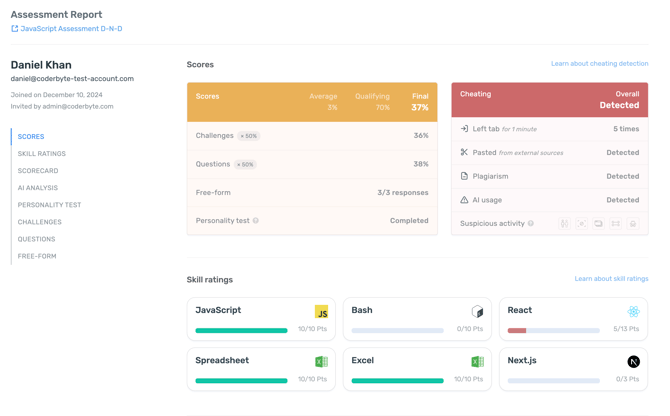Open Learn about cheating detection link
Screen dimensions: 670x416
click(599, 64)
